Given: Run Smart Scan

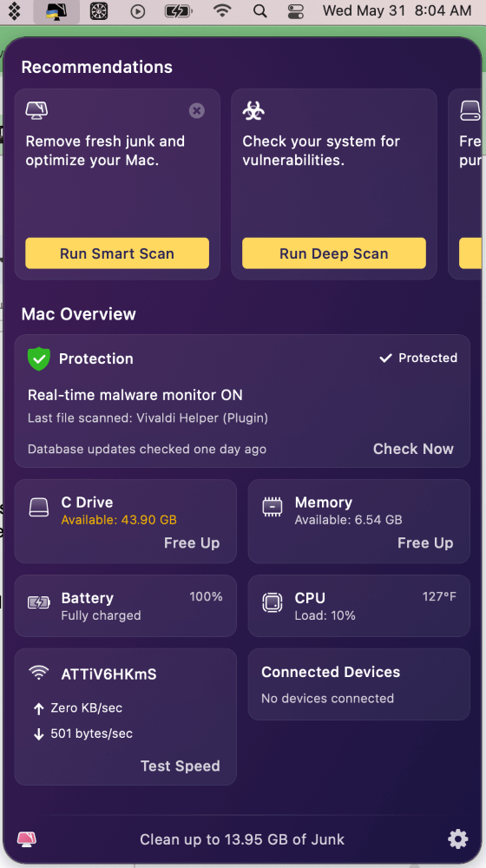Looking at the screenshot, I should point(117,253).
